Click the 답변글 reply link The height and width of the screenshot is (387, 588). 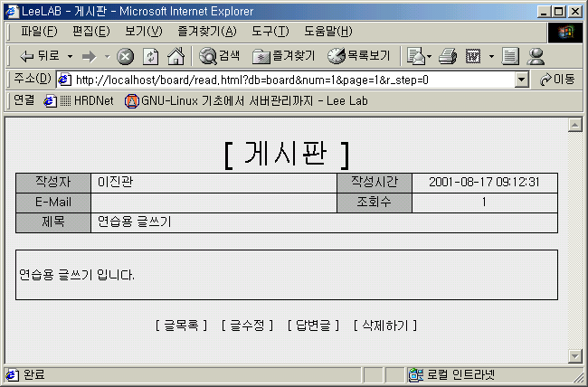[313, 326]
